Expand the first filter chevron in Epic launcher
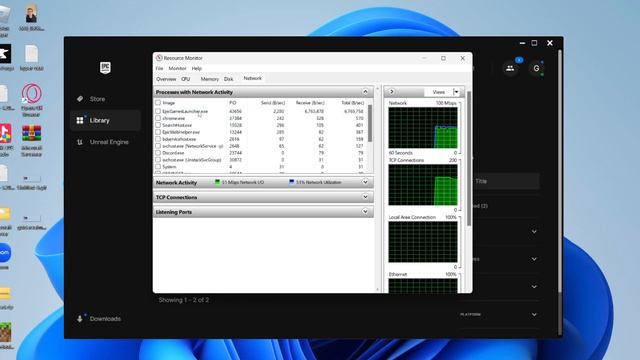The height and width of the screenshot is (360, 640). coord(534,231)
